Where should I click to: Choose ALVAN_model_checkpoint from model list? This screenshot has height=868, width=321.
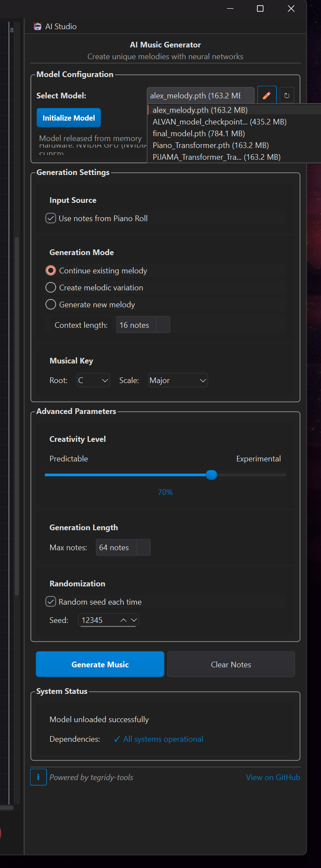coord(234,122)
